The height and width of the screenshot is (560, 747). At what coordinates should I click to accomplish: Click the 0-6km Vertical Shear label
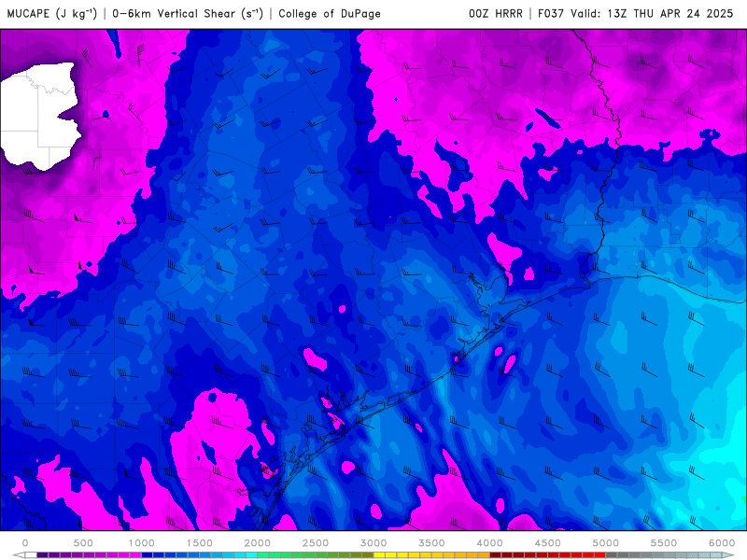[188, 14]
